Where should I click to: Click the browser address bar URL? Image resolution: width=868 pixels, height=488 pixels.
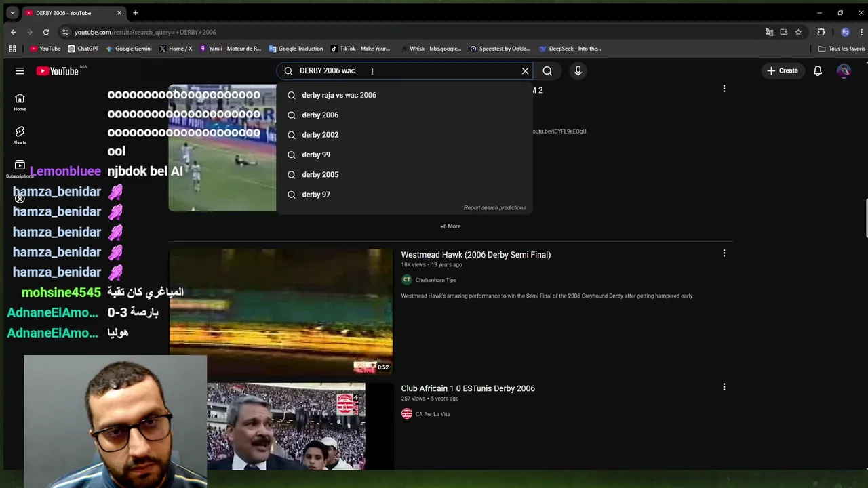[x=145, y=32]
